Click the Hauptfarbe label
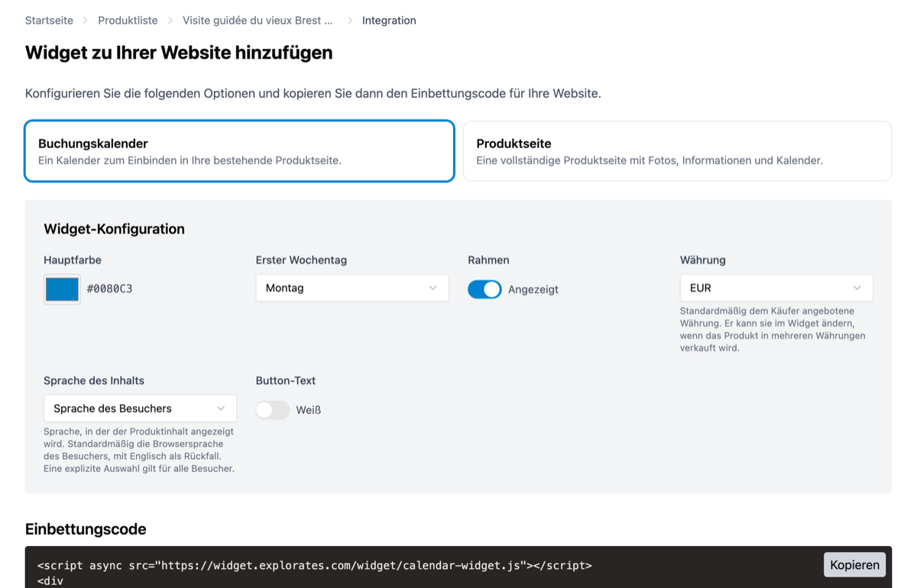The image size is (917, 588). (x=73, y=260)
